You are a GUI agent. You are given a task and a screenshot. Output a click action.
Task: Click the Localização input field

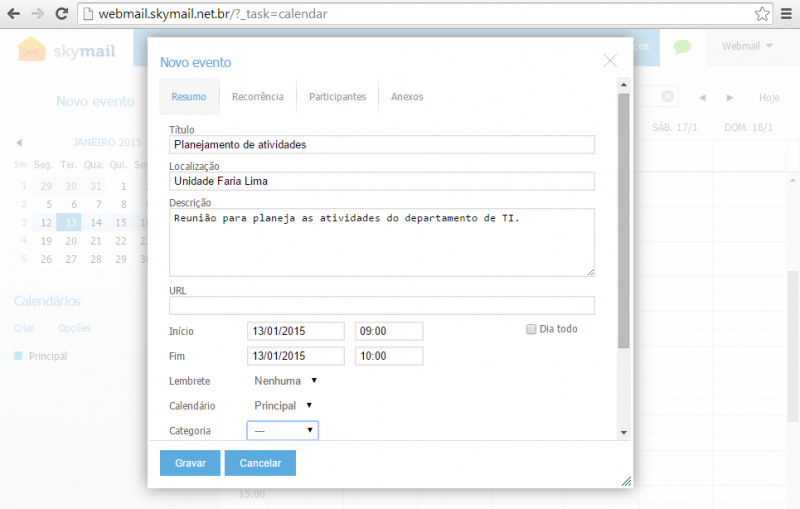[382, 181]
